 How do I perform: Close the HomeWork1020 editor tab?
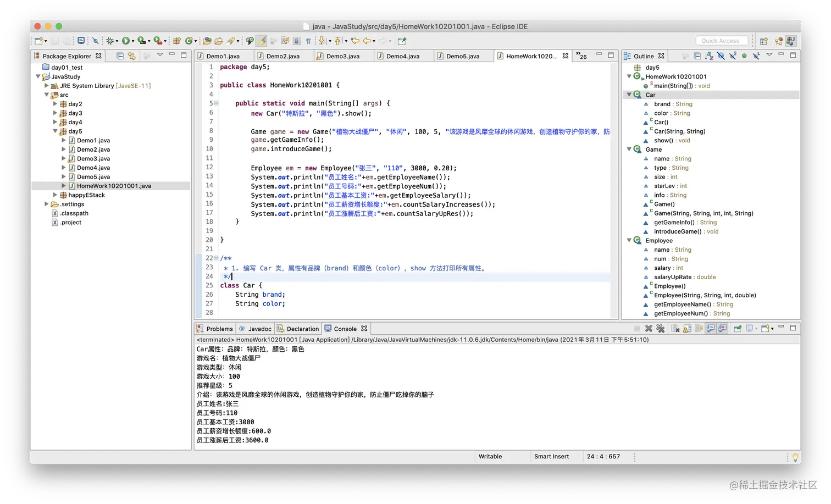[566, 56]
